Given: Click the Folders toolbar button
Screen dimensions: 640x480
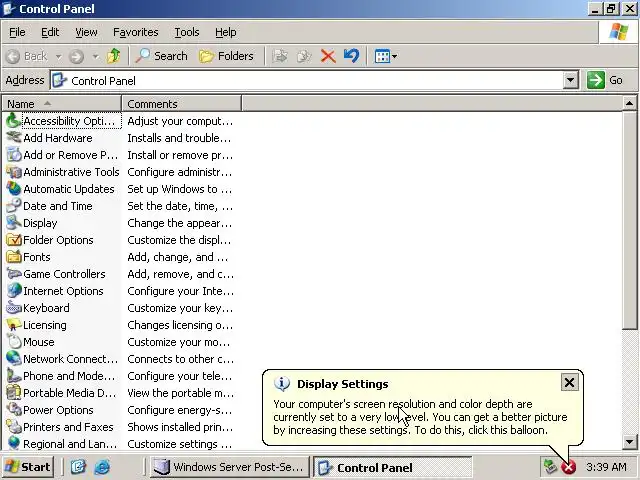Looking at the screenshot, I should coord(226,56).
